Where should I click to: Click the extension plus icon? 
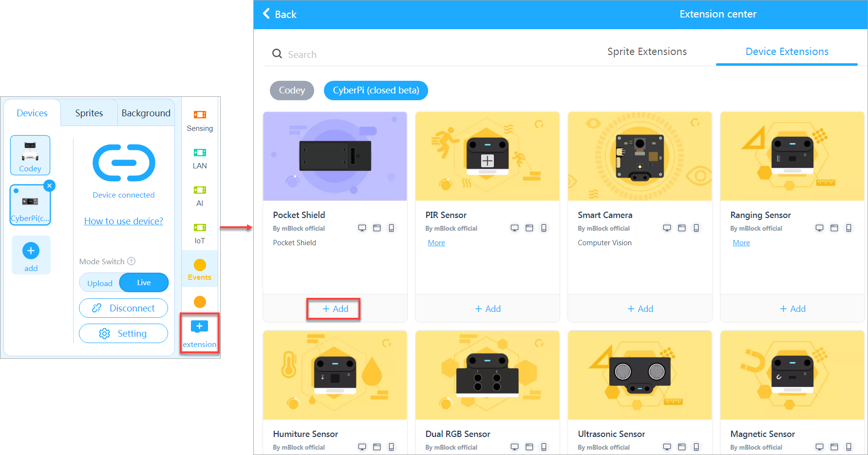coord(199,327)
